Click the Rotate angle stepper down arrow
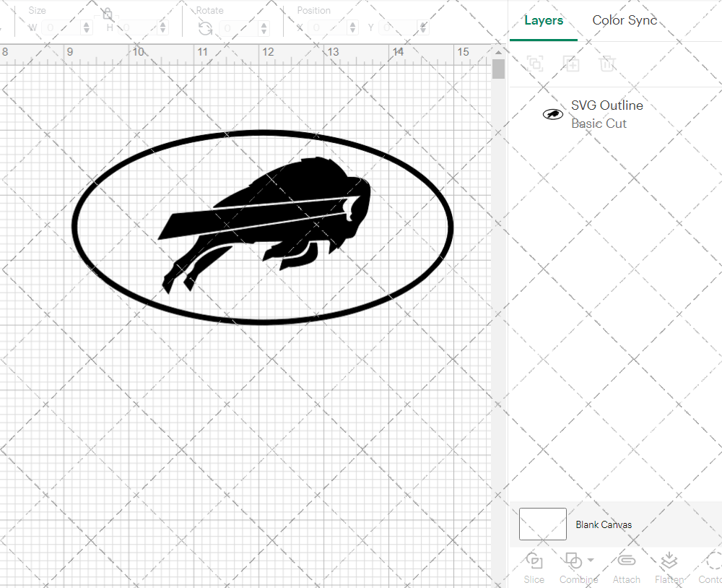 [x=264, y=30]
